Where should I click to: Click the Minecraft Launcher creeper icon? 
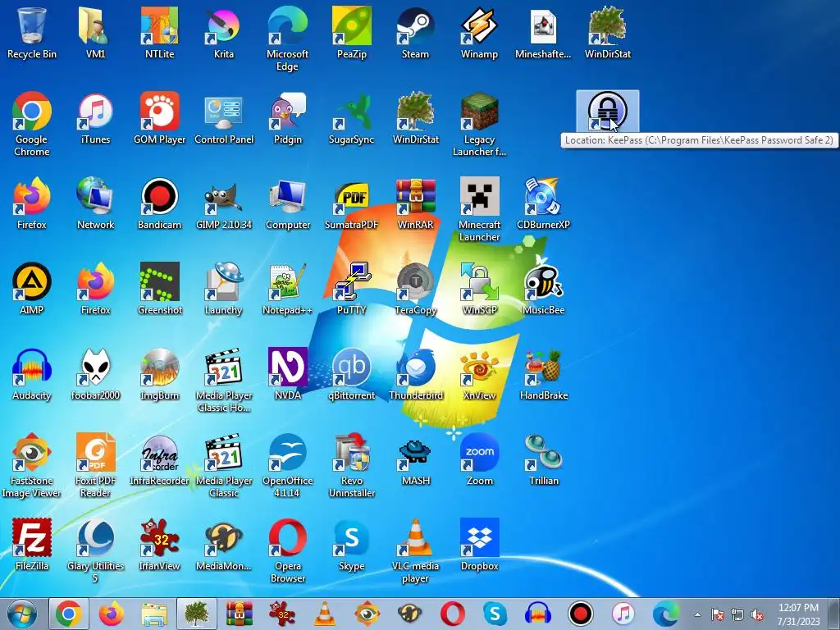479,209
